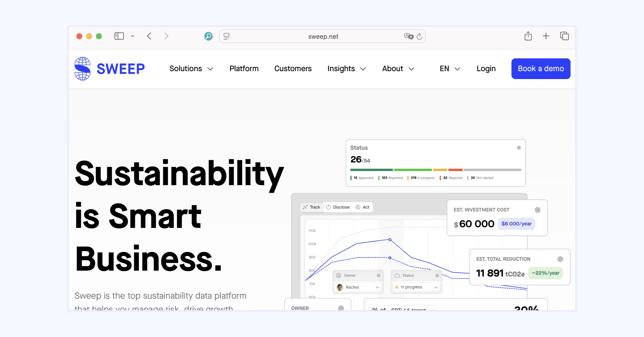Viewport: 644px width, 337px height.
Task: Click the grey Not started bar segment
Action: pyautogui.click(x=493, y=170)
